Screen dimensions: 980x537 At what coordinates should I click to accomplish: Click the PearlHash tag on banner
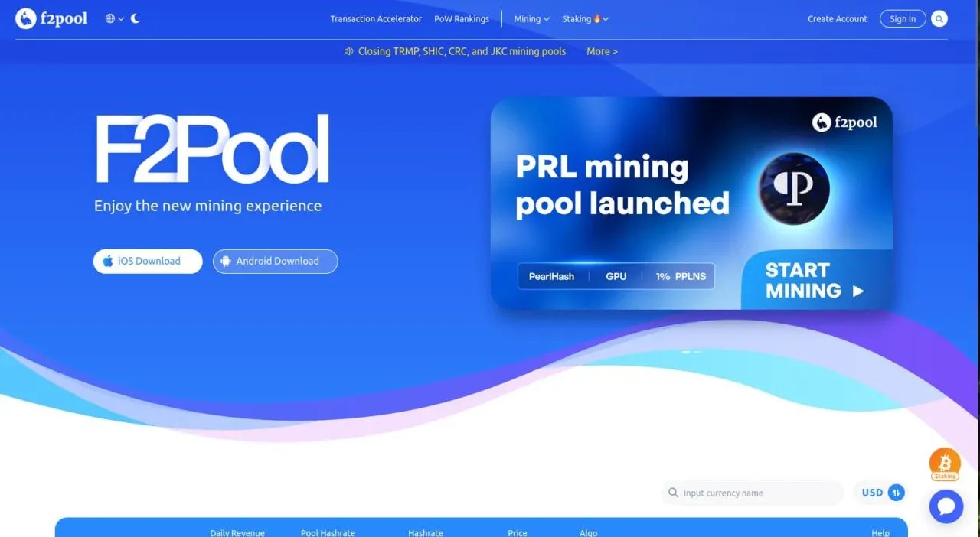tap(551, 276)
